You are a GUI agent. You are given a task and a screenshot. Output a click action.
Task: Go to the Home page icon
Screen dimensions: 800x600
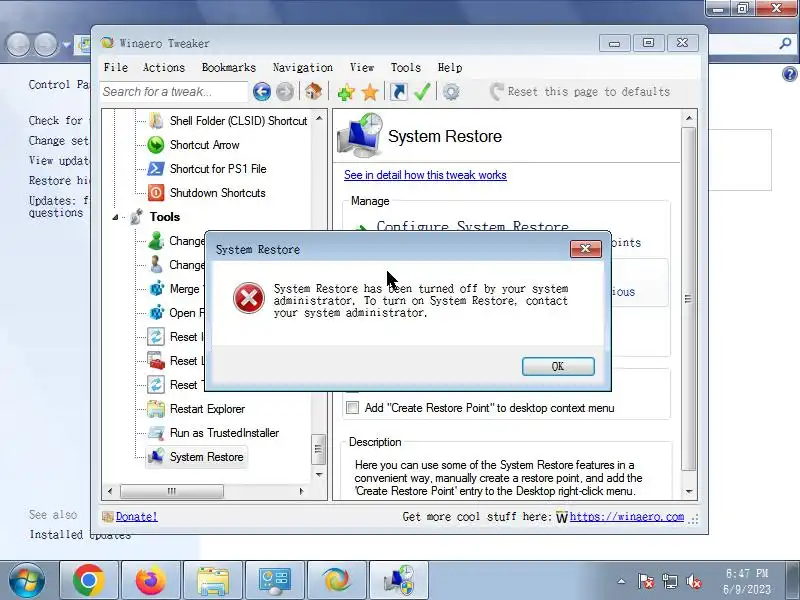tap(313, 92)
